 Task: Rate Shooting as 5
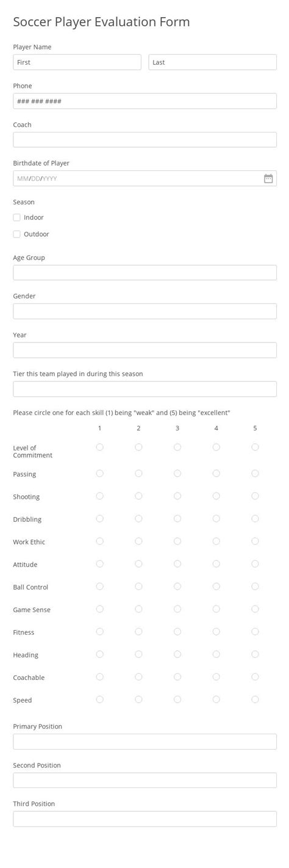[x=255, y=496]
